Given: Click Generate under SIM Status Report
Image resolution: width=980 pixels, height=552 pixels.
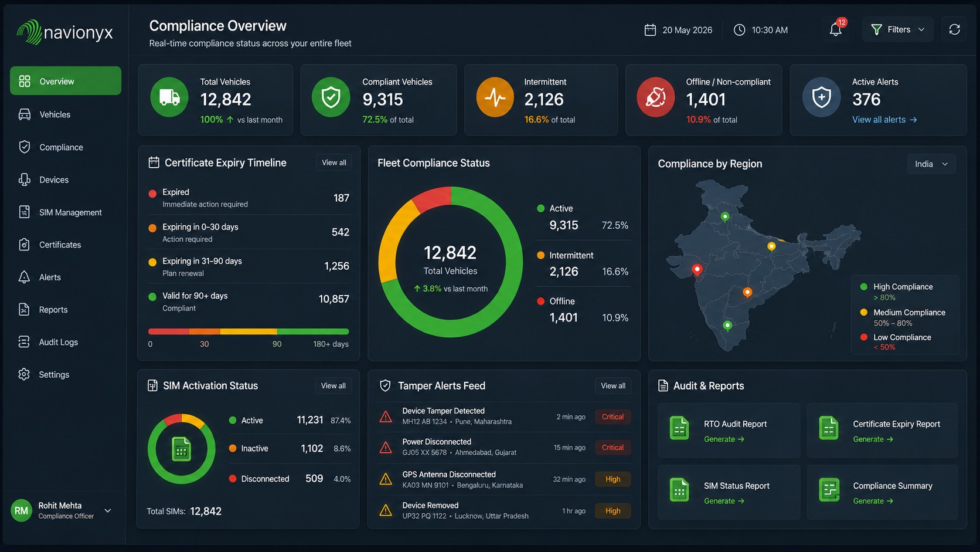Looking at the screenshot, I should [724, 500].
